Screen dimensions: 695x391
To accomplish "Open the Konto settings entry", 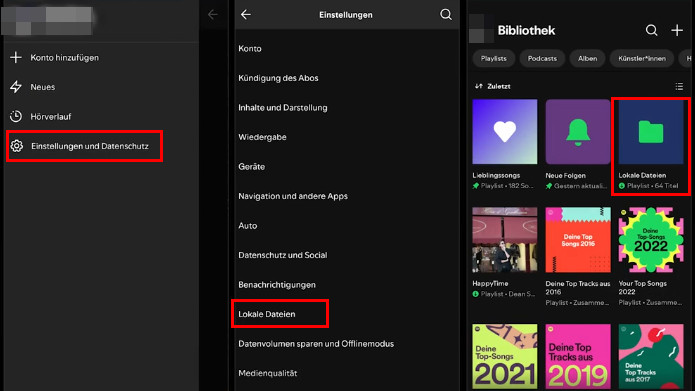I will coord(250,49).
